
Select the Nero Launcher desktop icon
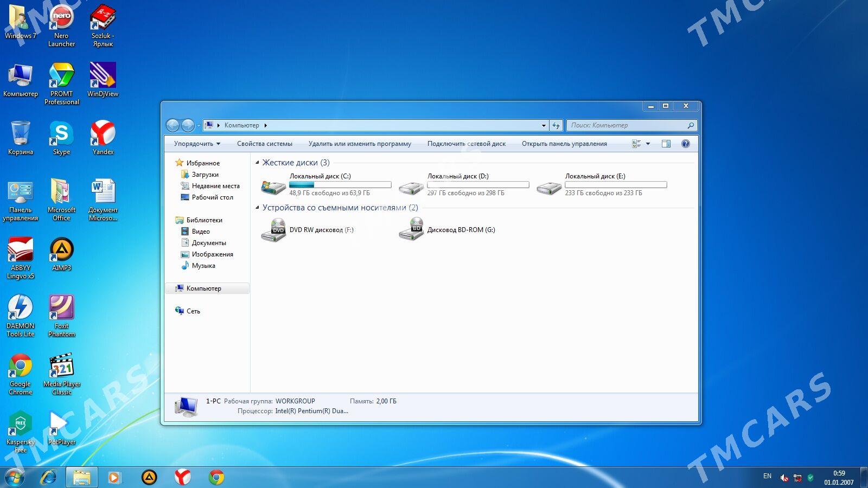[x=61, y=25]
